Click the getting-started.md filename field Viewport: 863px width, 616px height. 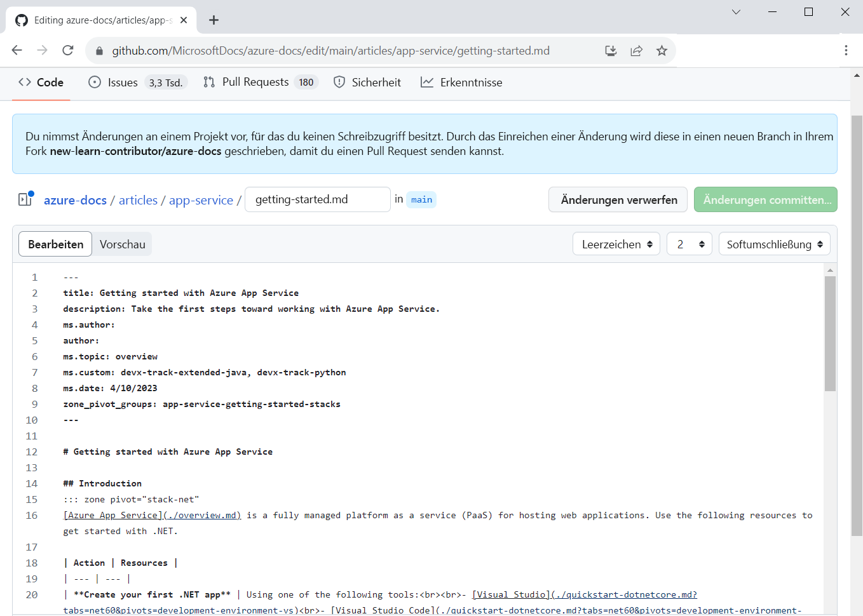tap(317, 199)
